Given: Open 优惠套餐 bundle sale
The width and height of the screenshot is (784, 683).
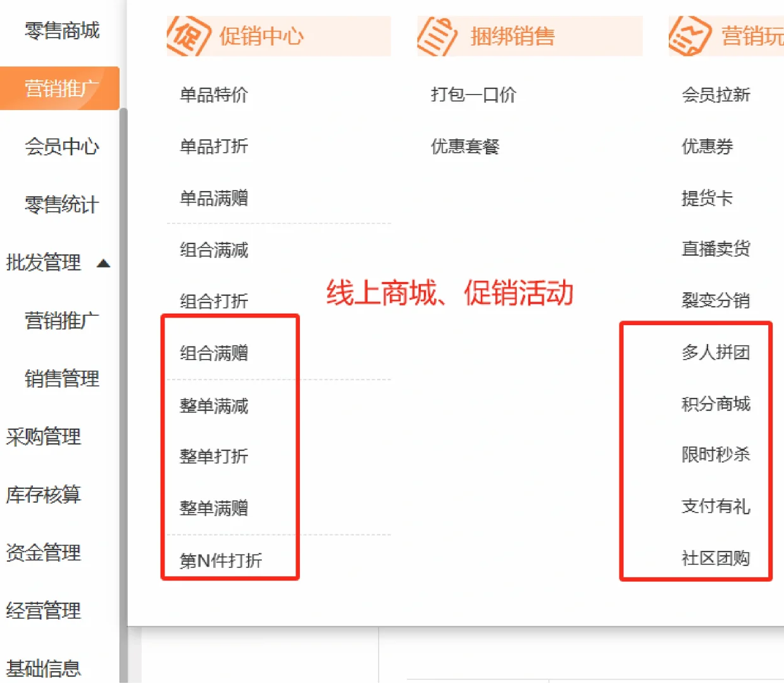Looking at the screenshot, I should (x=465, y=147).
